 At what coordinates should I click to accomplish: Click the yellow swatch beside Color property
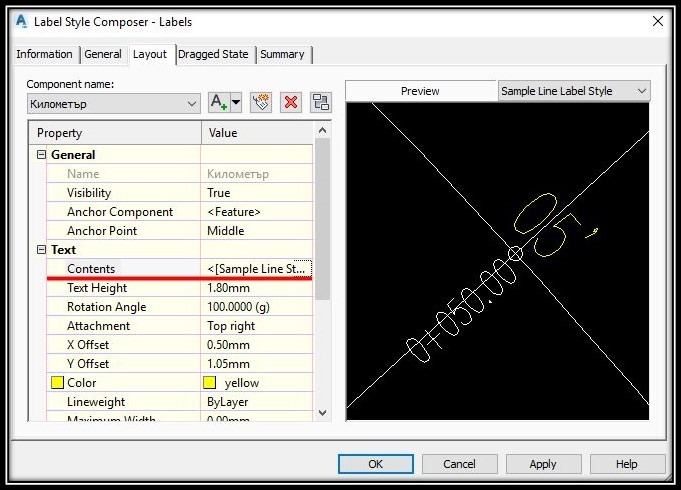coord(57,383)
